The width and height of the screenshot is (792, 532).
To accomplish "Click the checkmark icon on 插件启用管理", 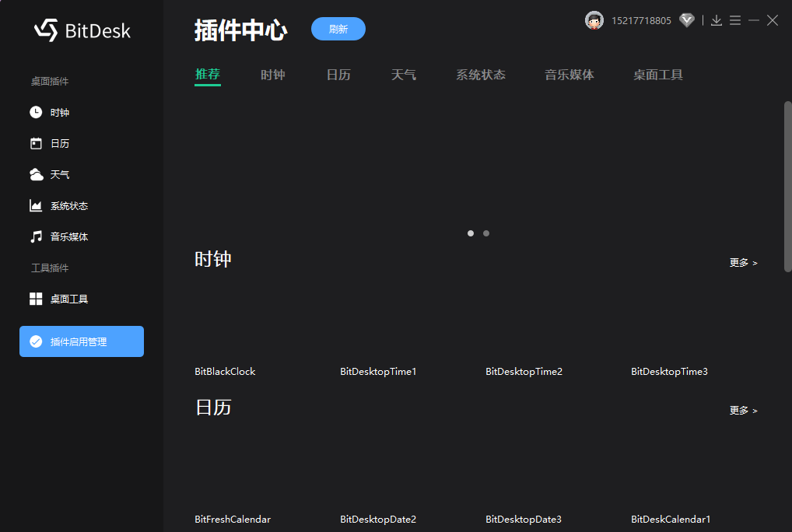I will (x=36, y=341).
